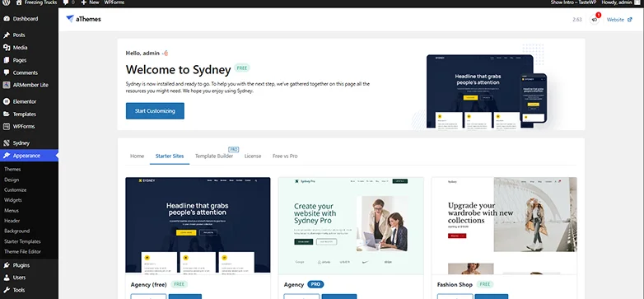Click the Pages icon in sidebar
Screen dimensions: 644x299
[7, 60]
